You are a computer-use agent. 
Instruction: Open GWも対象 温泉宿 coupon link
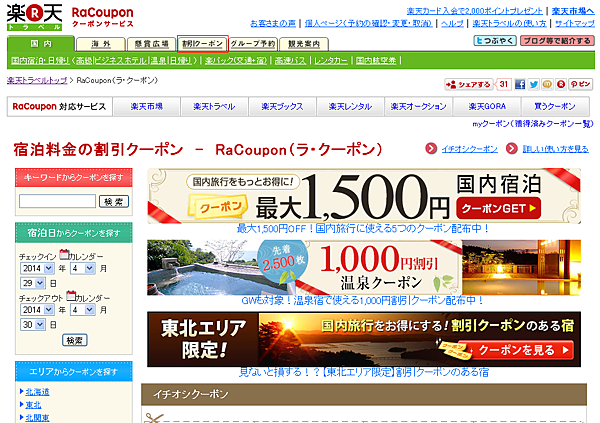(x=362, y=301)
